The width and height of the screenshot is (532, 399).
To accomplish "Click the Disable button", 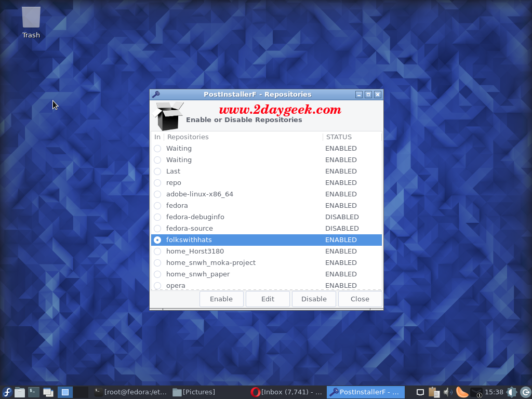I will pos(314,299).
